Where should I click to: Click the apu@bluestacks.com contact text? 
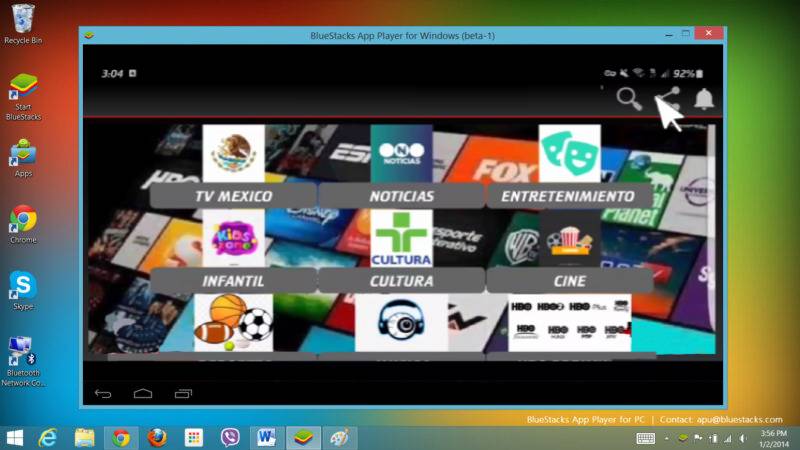click(740, 419)
